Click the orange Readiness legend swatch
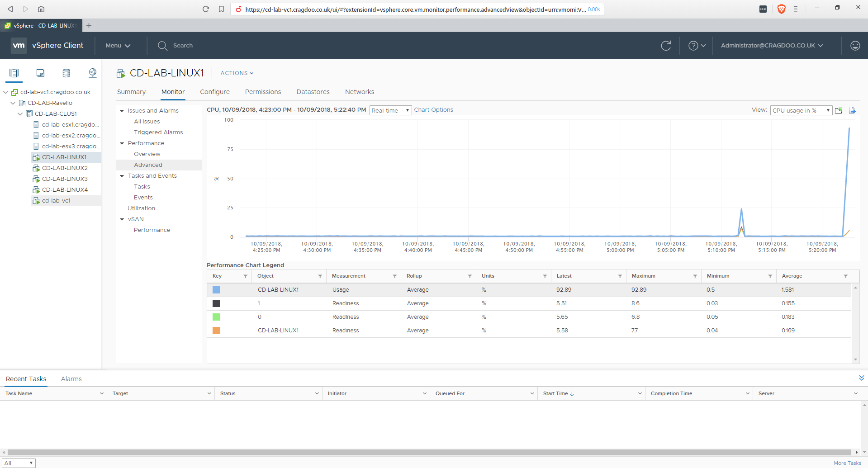 coord(216,331)
